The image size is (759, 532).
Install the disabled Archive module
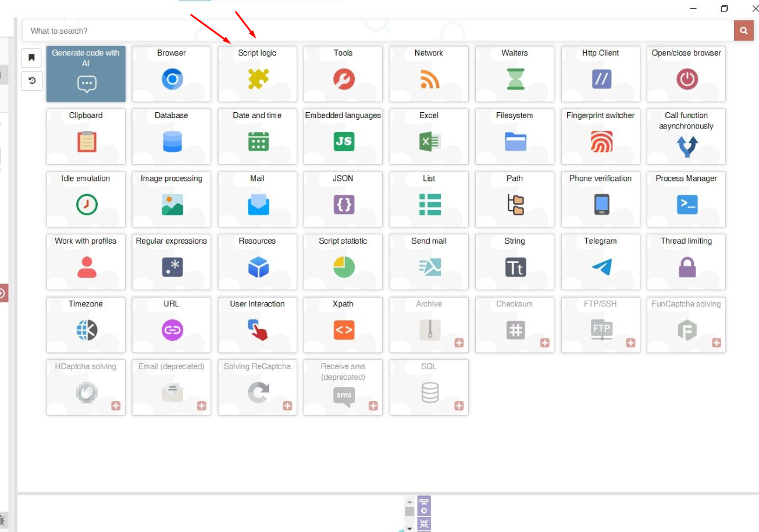[x=459, y=343]
